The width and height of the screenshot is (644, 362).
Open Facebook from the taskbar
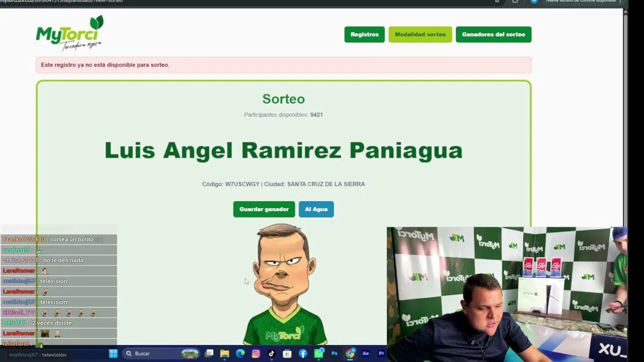[x=303, y=353]
